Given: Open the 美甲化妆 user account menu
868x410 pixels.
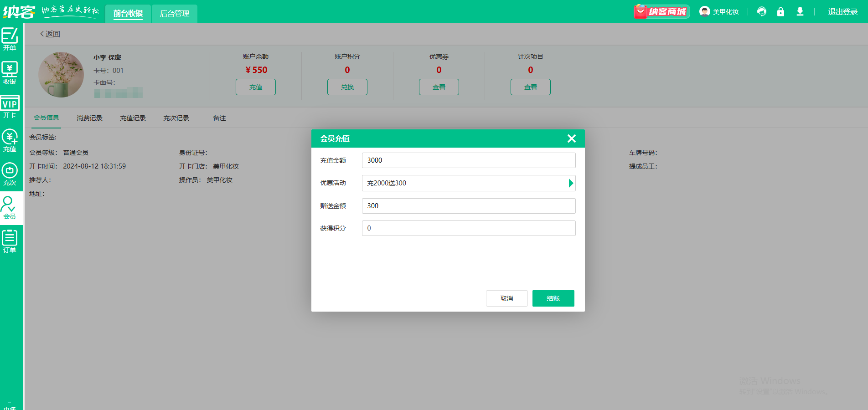Looking at the screenshot, I should coord(719,12).
